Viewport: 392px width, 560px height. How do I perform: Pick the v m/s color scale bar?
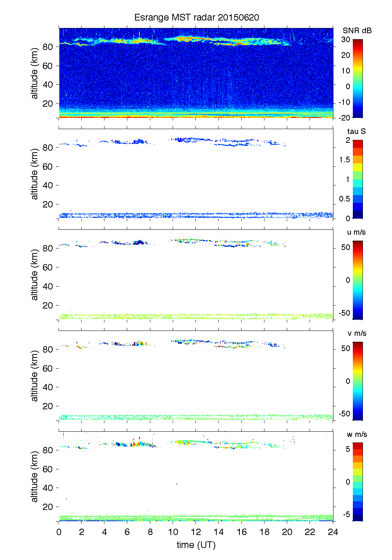coord(357,381)
